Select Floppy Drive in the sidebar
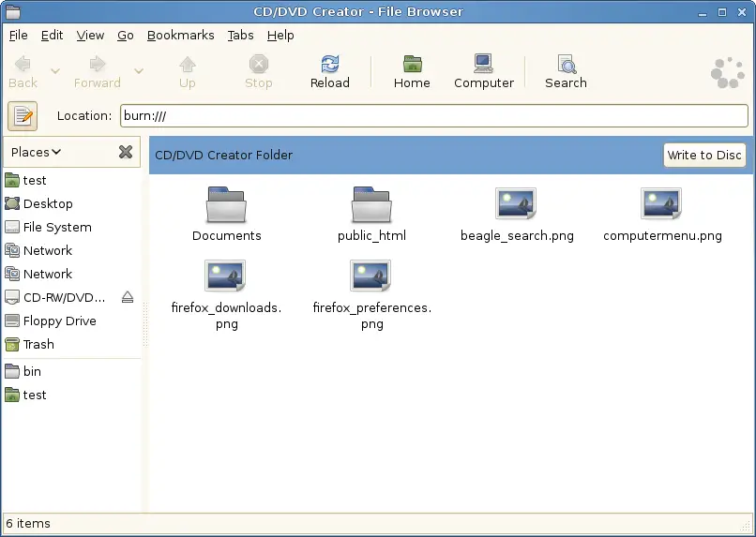756x537 pixels. 59,321
